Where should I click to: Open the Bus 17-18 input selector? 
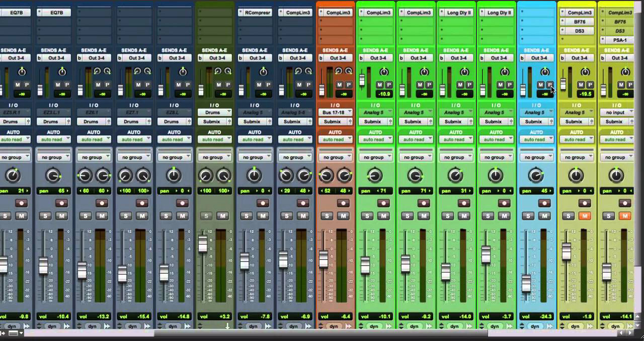(x=335, y=112)
